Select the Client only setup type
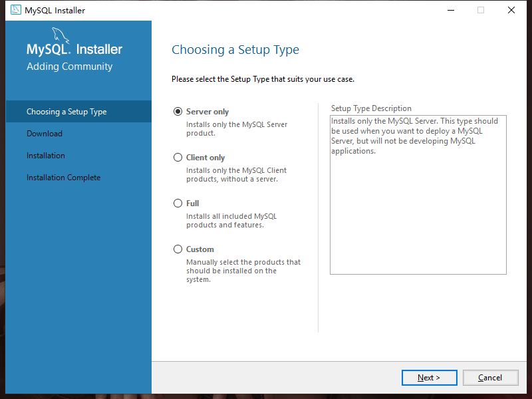This screenshot has height=399, width=532. [178, 158]
